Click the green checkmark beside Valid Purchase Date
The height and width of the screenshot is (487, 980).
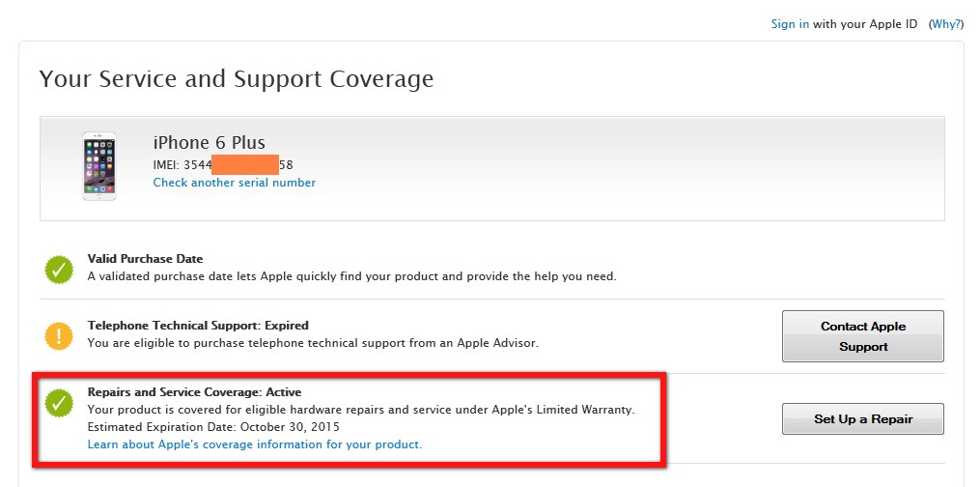[x=59, y=269]
